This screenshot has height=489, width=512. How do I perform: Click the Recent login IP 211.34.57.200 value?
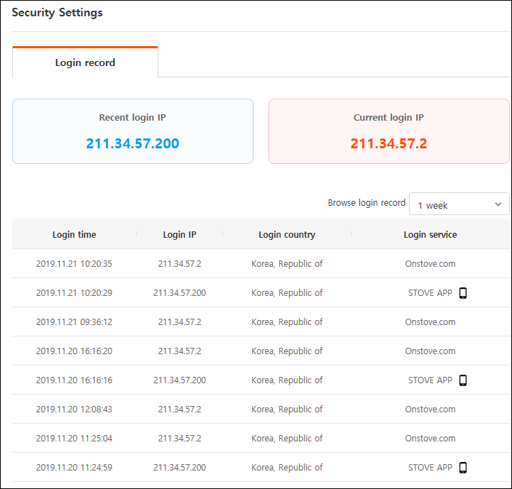click(133, 143)
